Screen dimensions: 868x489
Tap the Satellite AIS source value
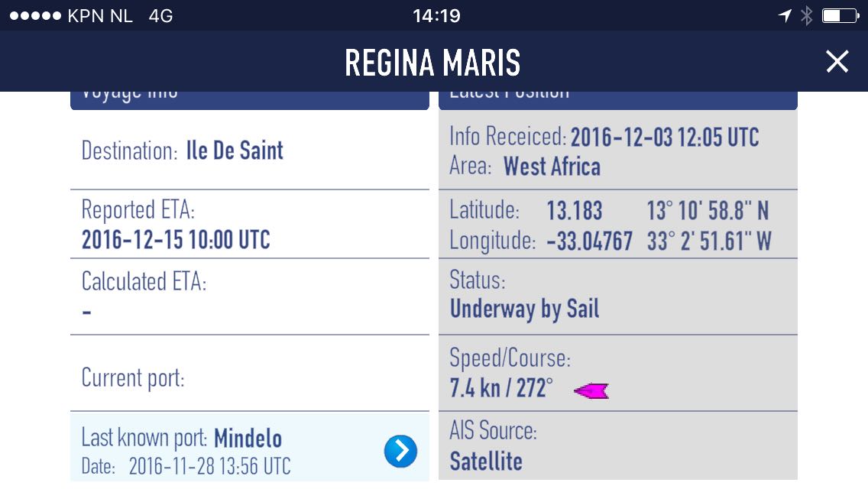[x=486, y=461]
